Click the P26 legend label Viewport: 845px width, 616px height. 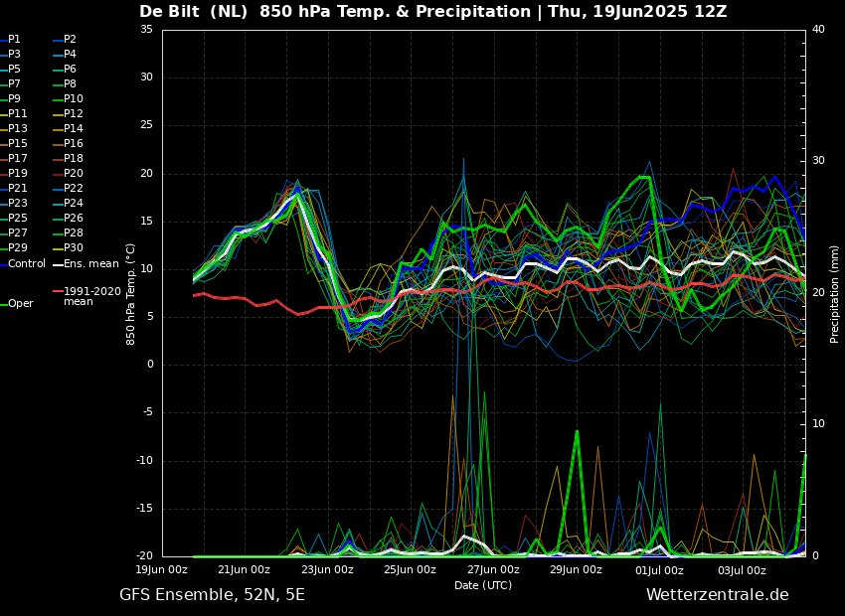click(x=74, y=218)
